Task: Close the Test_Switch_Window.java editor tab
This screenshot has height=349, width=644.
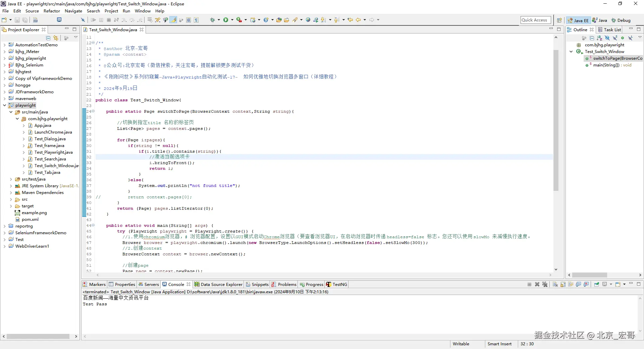Action: click(142, 30)
